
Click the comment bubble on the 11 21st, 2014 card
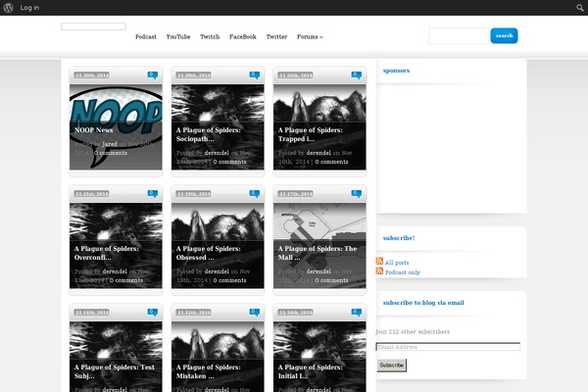pyautogui.click(x=153, y=194)
